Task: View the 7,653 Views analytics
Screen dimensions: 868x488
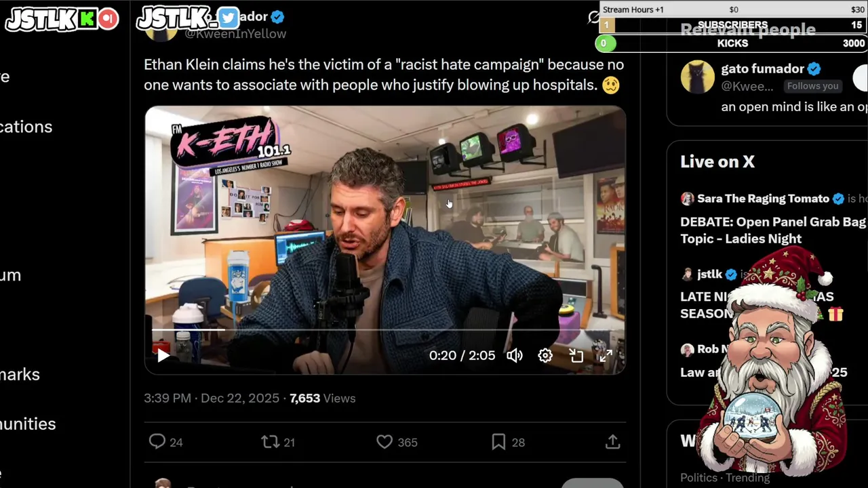Action: click(322, 398)
